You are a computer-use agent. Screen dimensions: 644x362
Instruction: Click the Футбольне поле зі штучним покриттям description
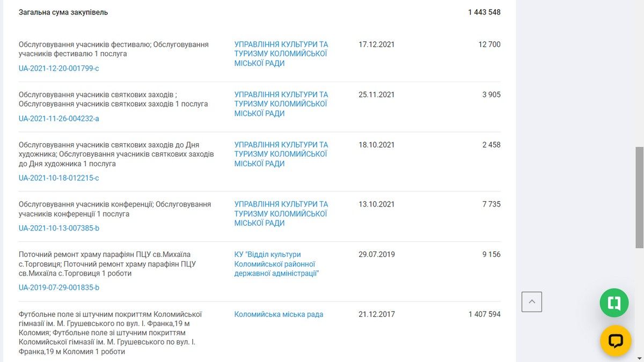(x=110, y=333)
